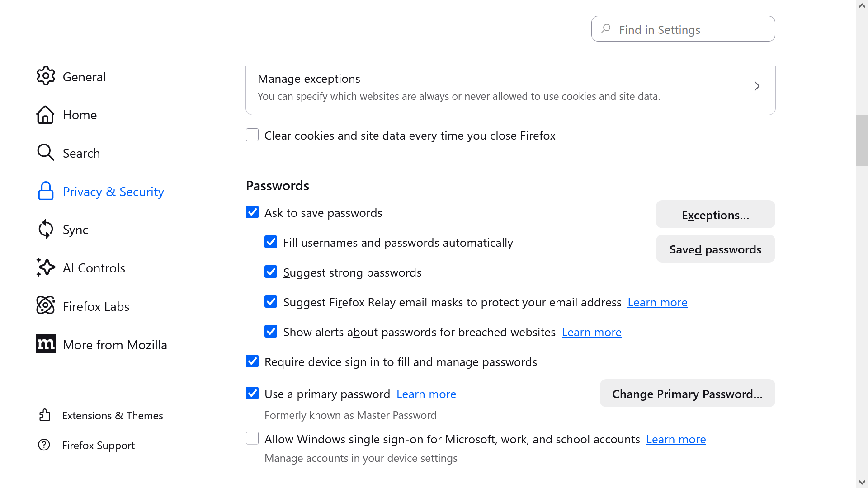Viewport: 868px width, 488px height.
Task: Select the Firefox Labs icon
Action: [46, 306]
